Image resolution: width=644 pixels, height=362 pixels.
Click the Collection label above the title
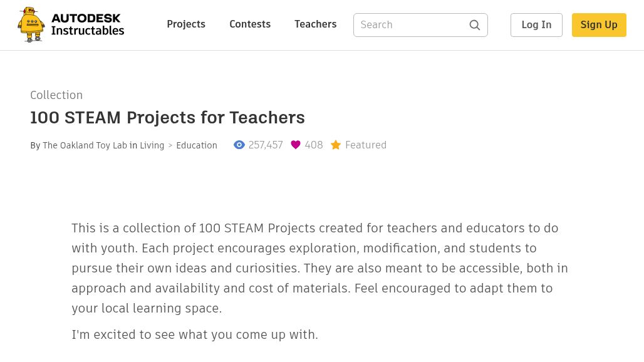click(56, 95)
